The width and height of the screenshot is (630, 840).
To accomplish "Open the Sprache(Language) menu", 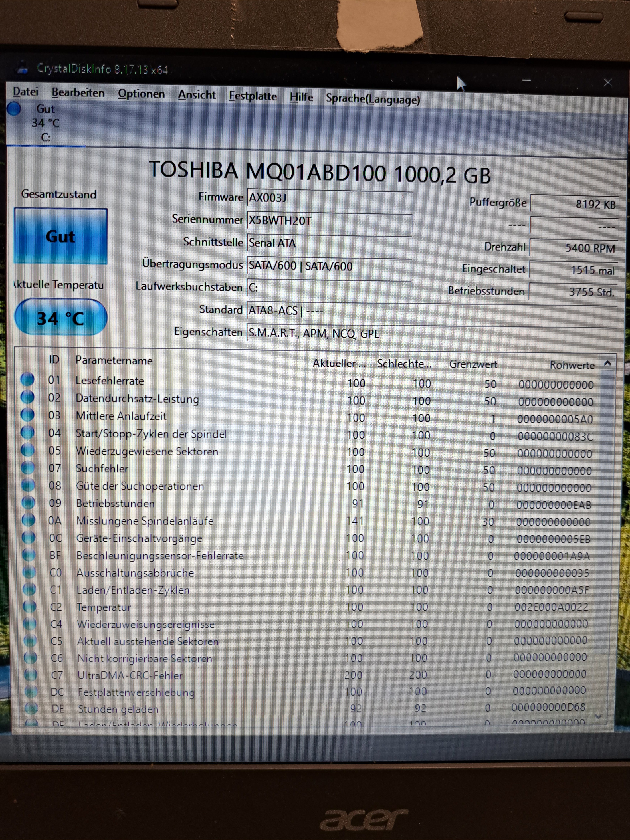I will 373,99.
